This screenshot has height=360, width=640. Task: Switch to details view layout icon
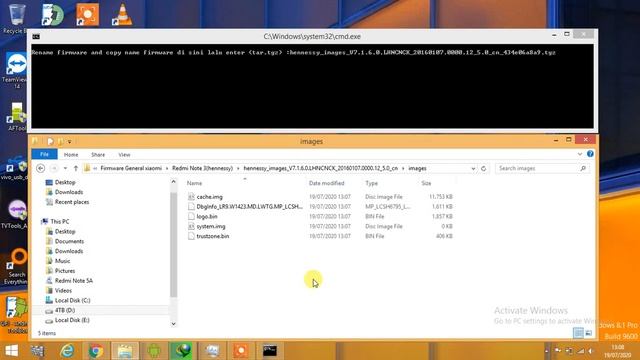tap(578, 333)
